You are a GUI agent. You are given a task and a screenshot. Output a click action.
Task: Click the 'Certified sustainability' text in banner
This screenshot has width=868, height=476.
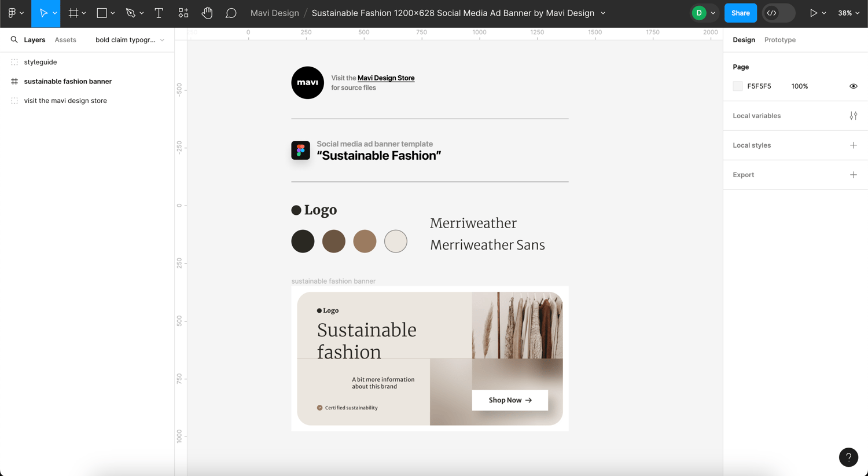click(x=351, y=408)
